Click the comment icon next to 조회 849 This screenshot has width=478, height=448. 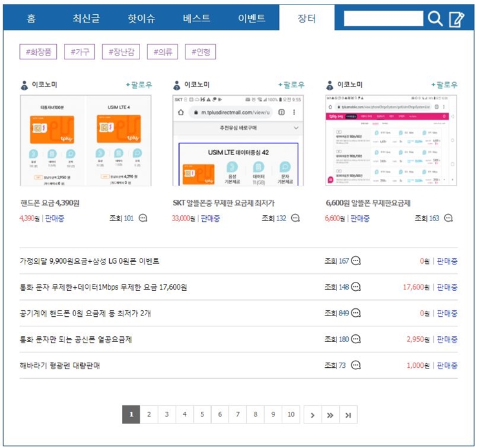355,313
